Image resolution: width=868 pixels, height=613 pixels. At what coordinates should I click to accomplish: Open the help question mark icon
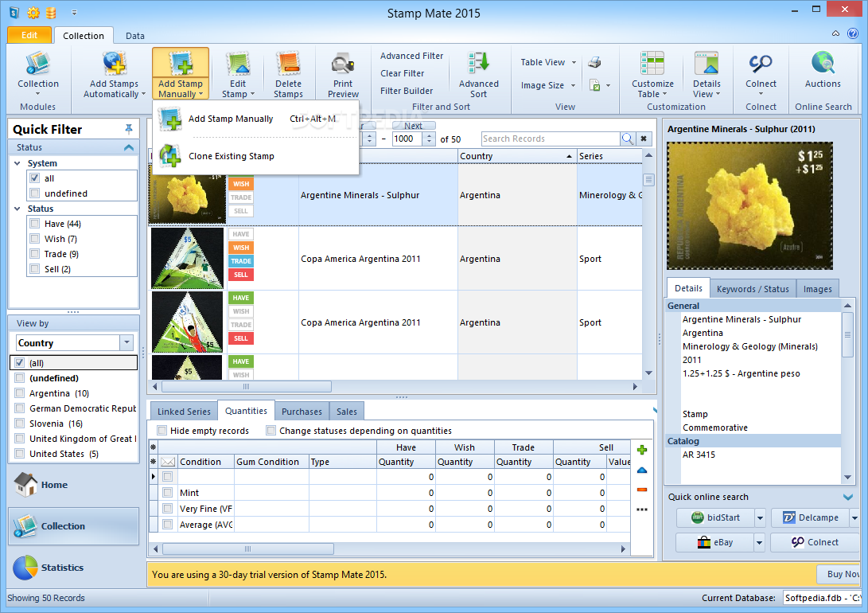pos(853,33)
